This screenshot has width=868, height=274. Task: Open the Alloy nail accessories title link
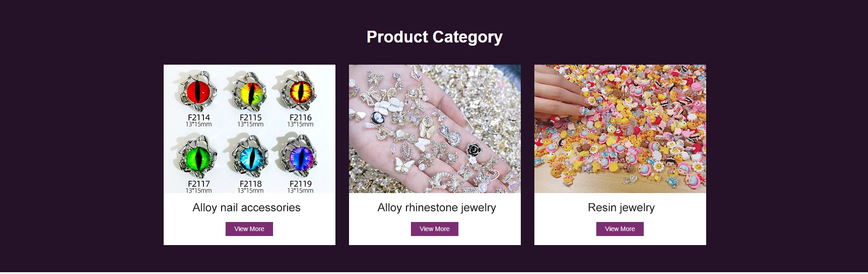tap(246, 208)
